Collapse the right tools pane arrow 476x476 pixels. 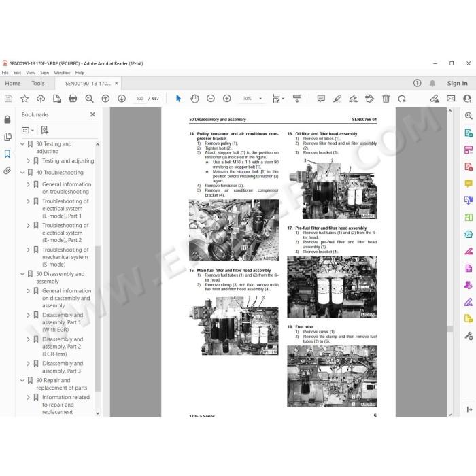coord(469,409)
